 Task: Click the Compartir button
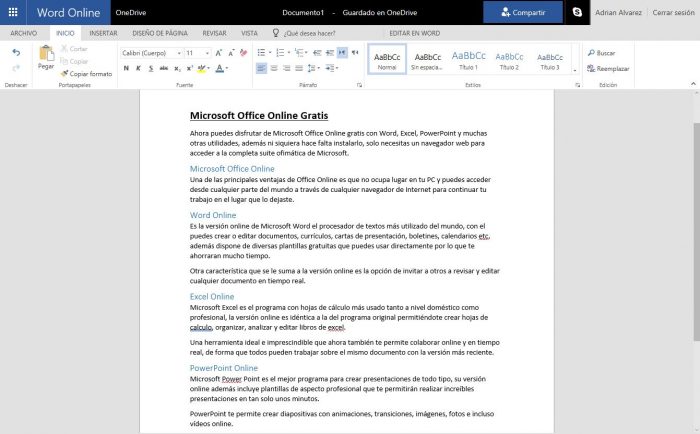(523, 12)
